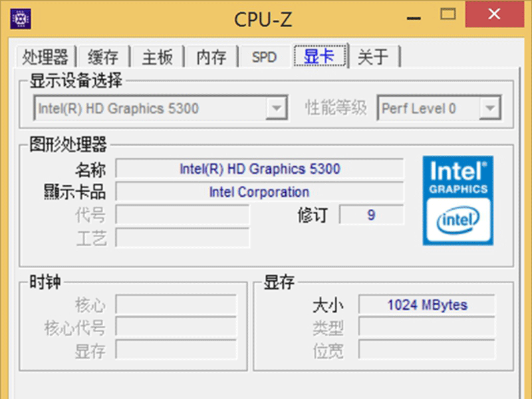Select the 主板 tab

tap(158, 57)
